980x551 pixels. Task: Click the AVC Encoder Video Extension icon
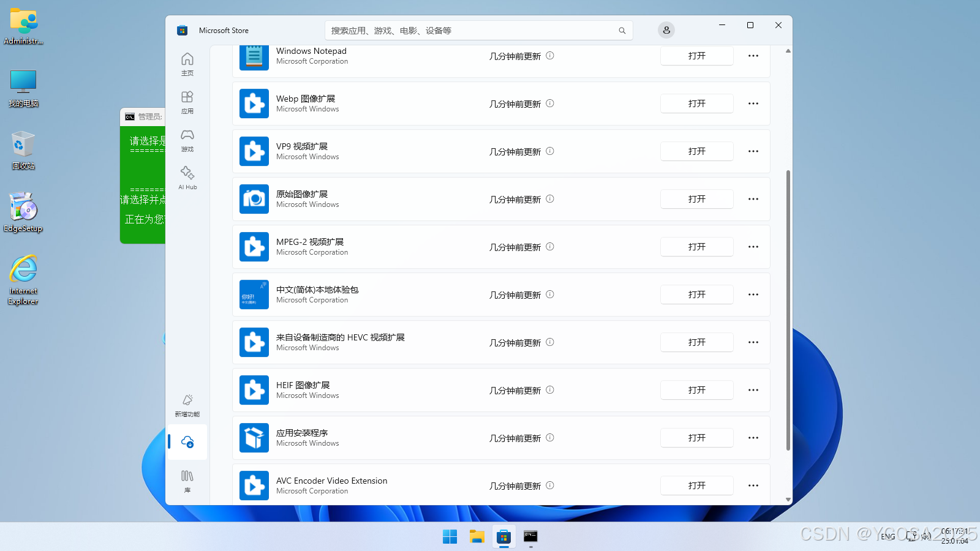coord(254,485)
